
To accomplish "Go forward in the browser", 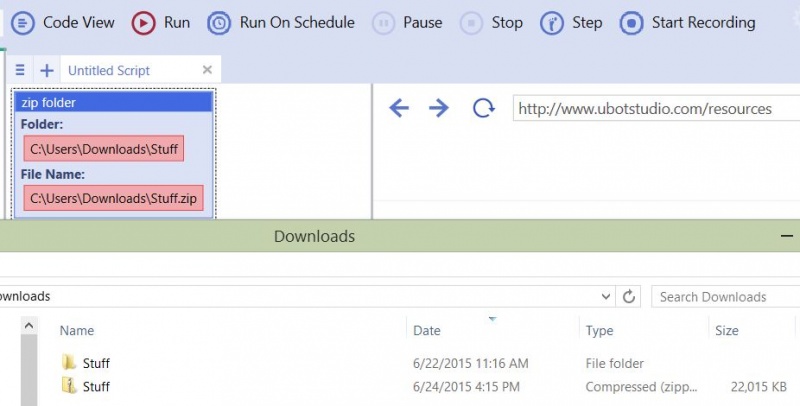I will [x=439, y=108].
